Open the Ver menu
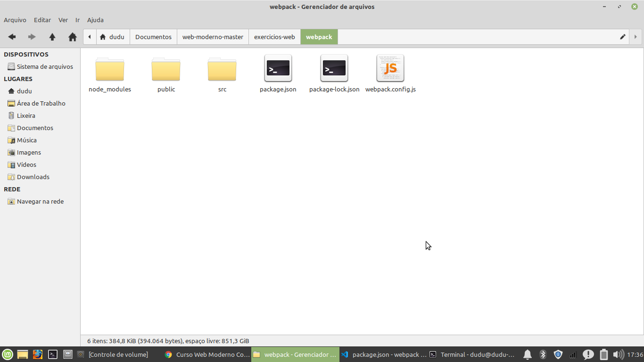 [x=63, y=20]
